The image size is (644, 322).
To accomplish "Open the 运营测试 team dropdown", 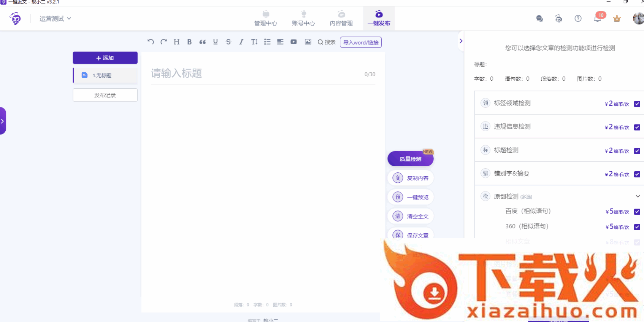I will tap(55, 19).
